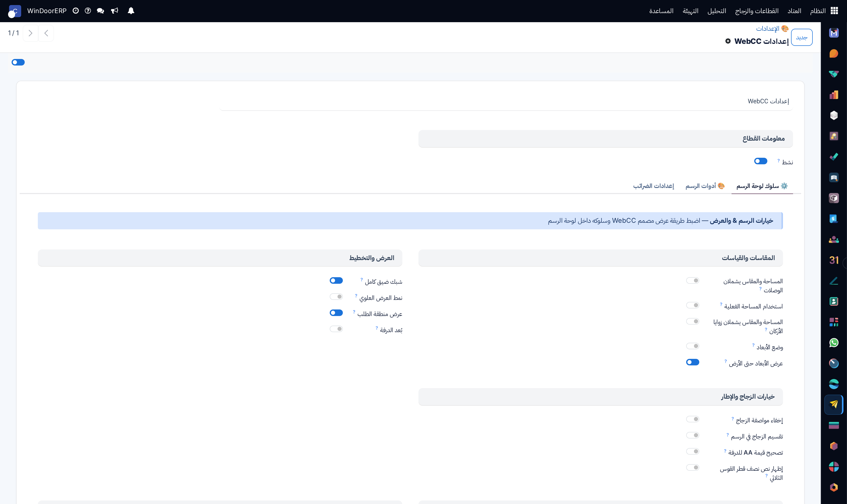Click help mark beside وضع الأبعاد
The width and height of the screenshot is (847, 504).
[753, 345]
